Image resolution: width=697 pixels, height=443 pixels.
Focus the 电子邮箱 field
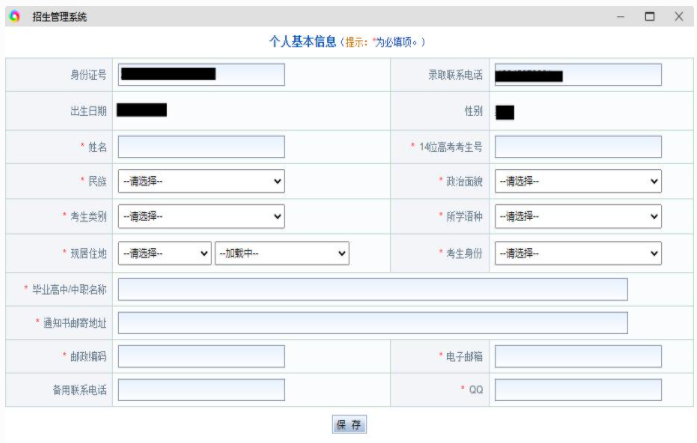578,356
